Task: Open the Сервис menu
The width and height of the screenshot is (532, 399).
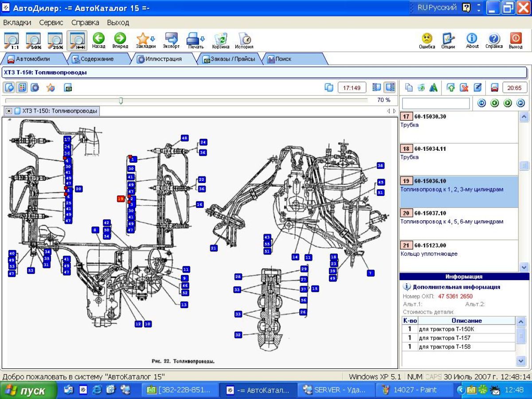Action: (x=51, y=22)
